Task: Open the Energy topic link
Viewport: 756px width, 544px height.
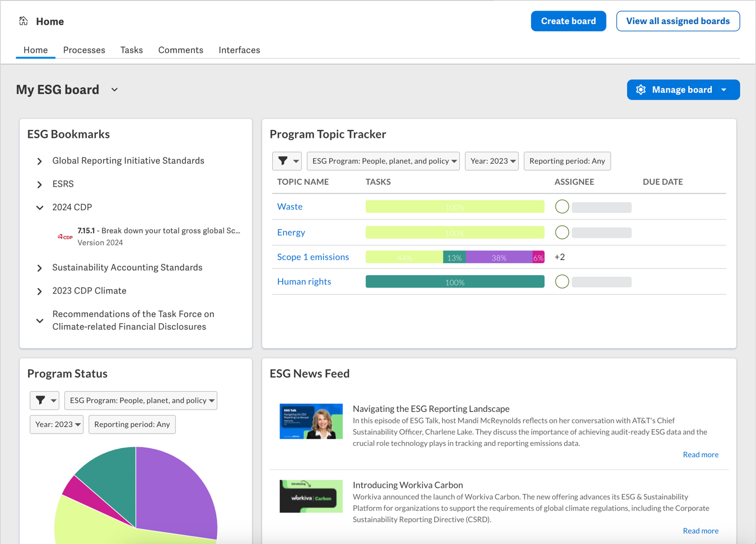Action: coord(291,233)
